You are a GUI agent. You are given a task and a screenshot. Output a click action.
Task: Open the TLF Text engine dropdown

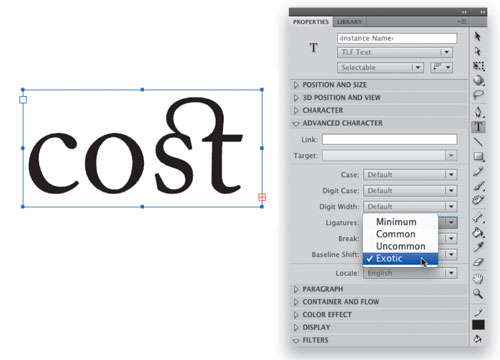pos(395,52)
